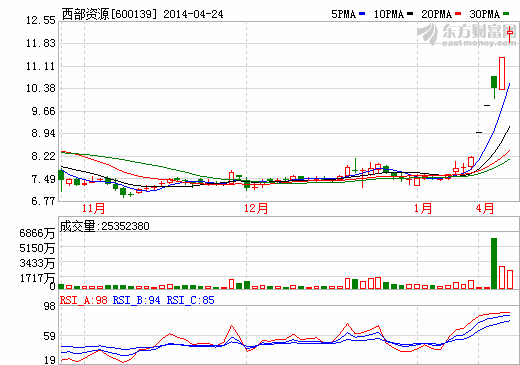Viewport: 520px width, 365px height.
Task: Click the 12月 date axis marker
Action: (256, 209)
